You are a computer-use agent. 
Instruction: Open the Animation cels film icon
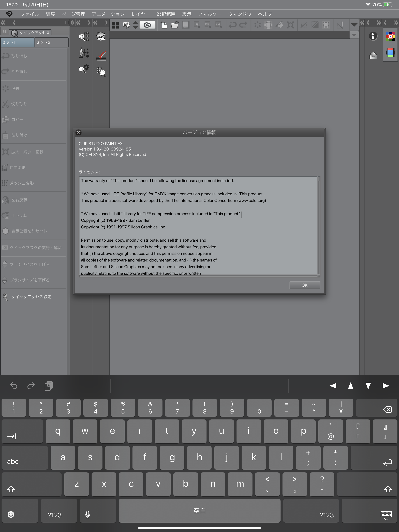tap(390, 52)
